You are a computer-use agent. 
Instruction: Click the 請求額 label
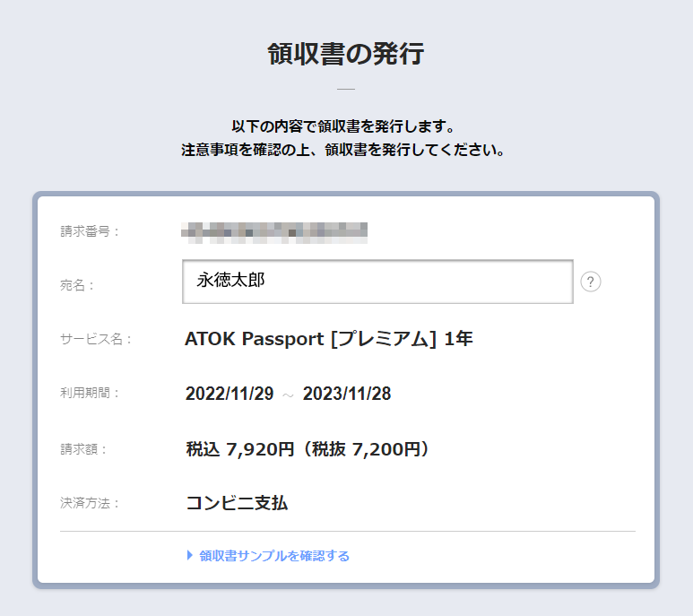pyautogui.click(x=83, y=449)
